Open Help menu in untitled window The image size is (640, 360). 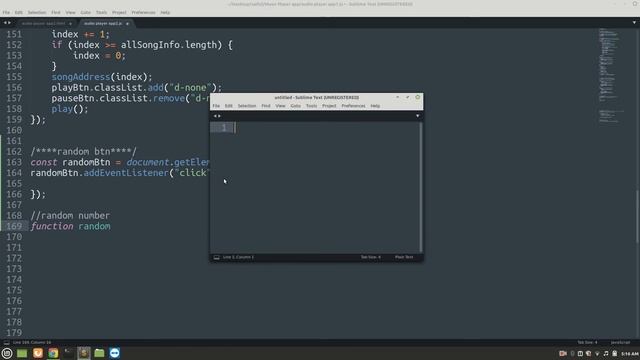(375, 106)
